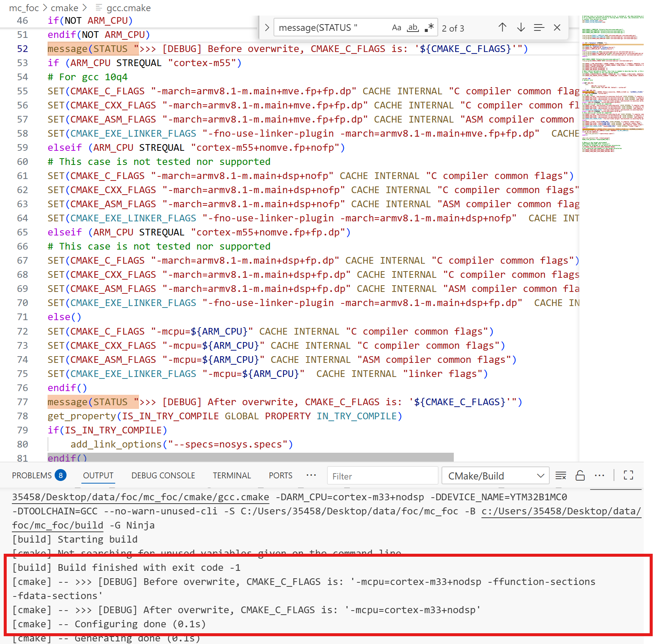Image resolution: width=653 pixels, height=644 pixels.
Task: Maximize the panel size
Action: tap(628, 476)
